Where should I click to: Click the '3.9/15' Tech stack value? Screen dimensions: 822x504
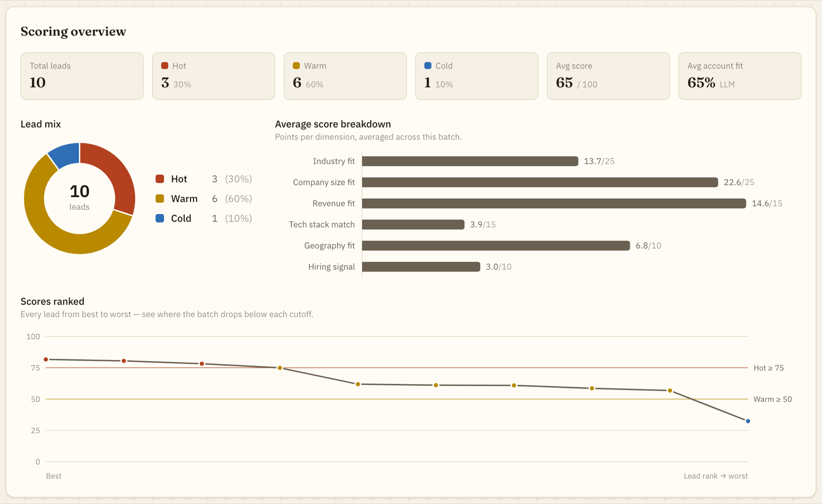483,225
